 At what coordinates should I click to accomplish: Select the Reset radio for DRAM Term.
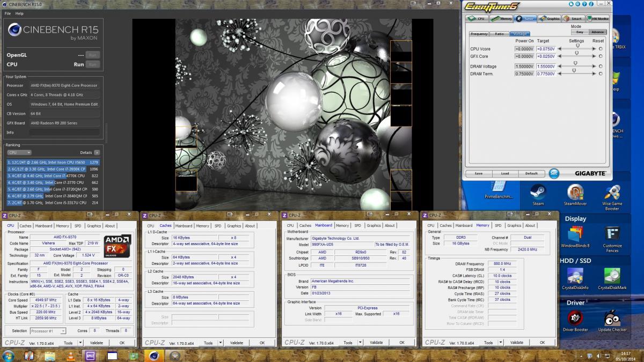601,74
